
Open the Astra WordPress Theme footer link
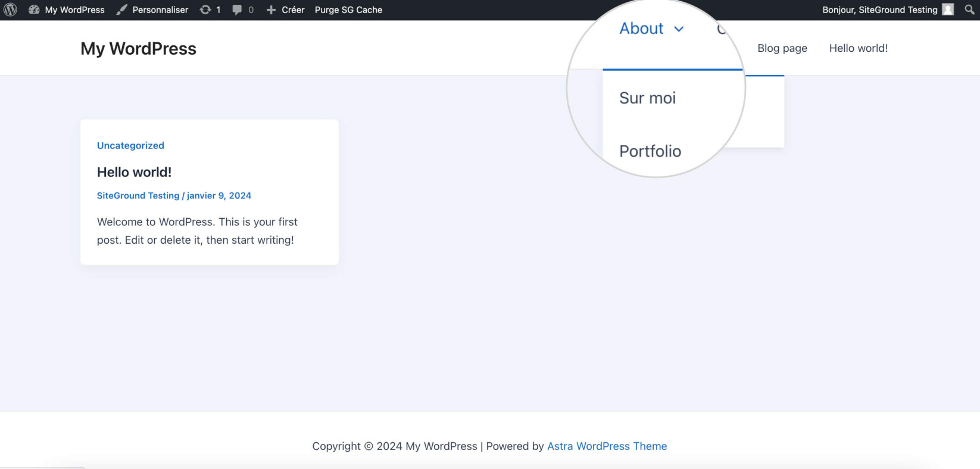coord(607,446)
